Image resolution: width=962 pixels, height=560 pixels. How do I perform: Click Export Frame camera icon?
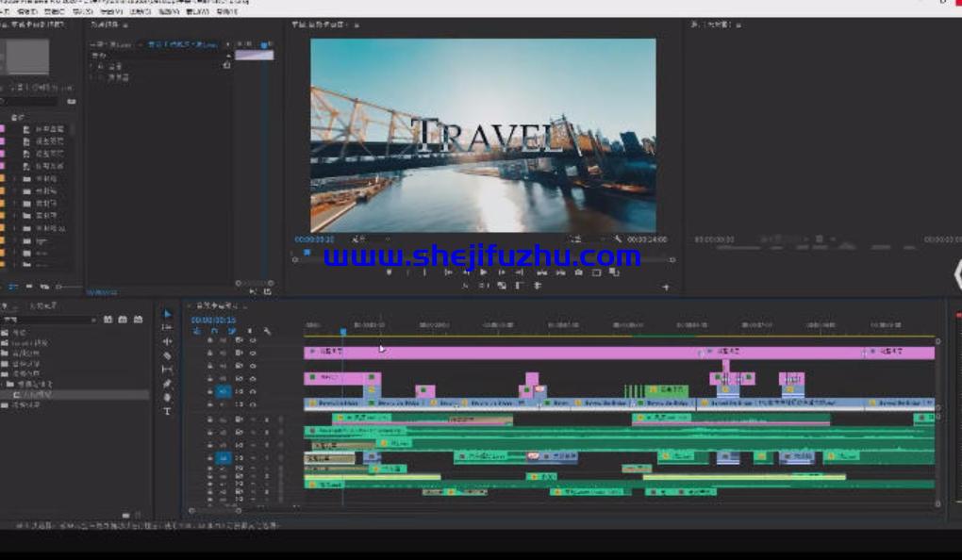point(578,272)
